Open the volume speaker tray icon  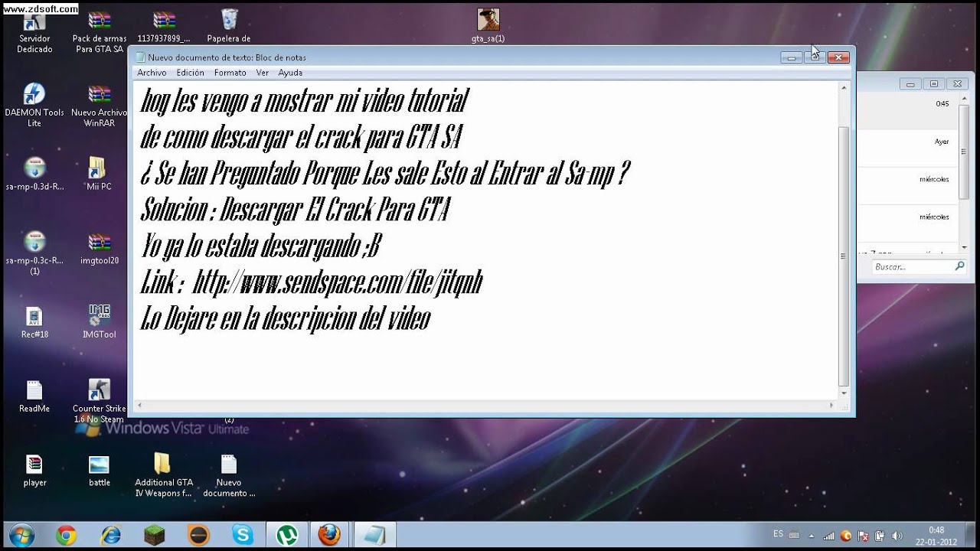[x=897, y=536]
